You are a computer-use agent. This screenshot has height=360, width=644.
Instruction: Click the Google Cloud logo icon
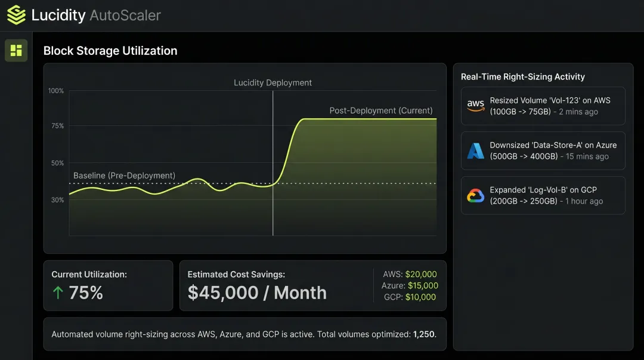pyautogui.click(x=476, y=196)
